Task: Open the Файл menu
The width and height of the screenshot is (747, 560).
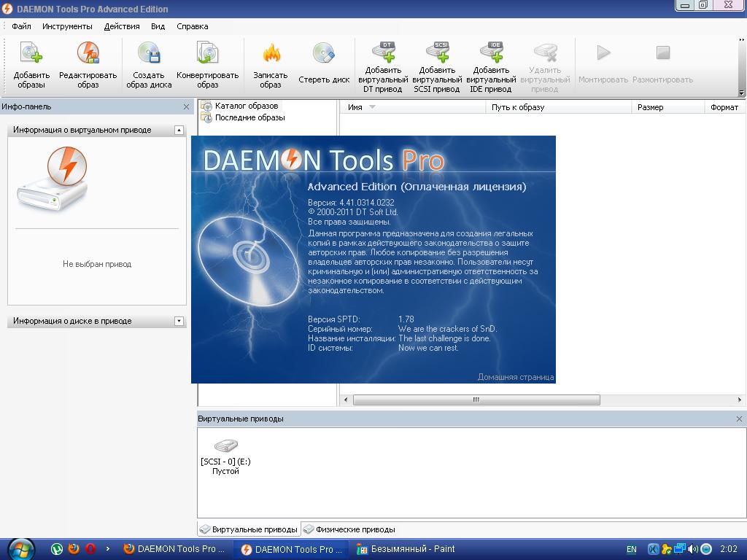Action: coord(21,26)
